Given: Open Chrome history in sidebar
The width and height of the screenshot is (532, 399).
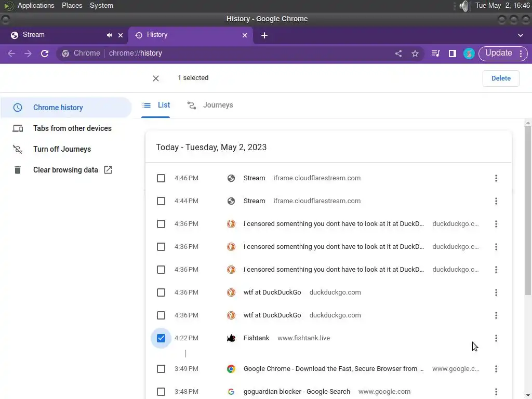Looking at the screenshot, I should [66, 108].
